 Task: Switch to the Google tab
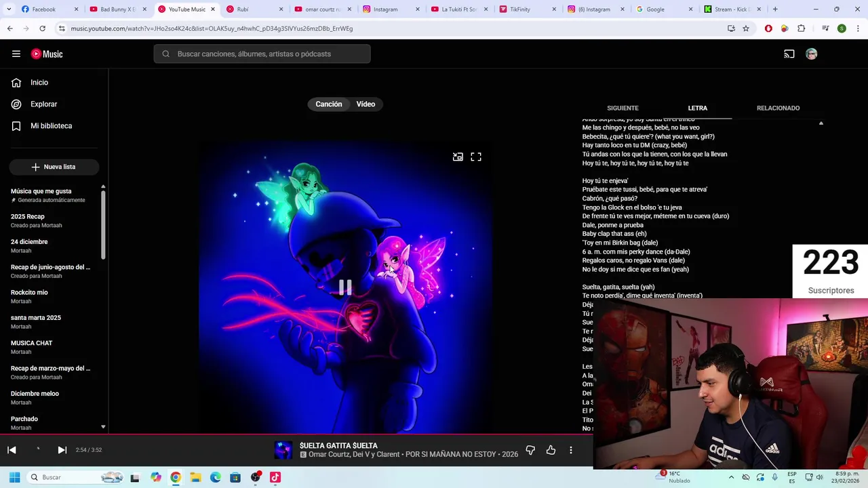coord(663,9)
